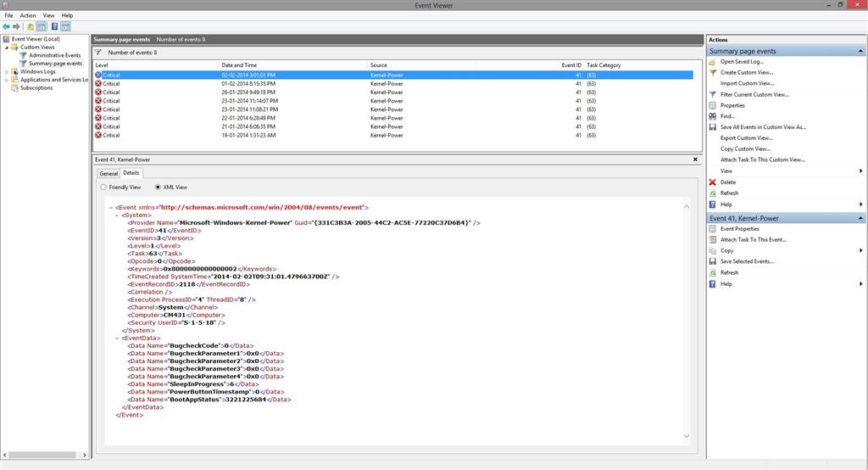Screen dimensions: 868x470
Task: Click Copy Custom View action
Action: (x=745, y=149)
